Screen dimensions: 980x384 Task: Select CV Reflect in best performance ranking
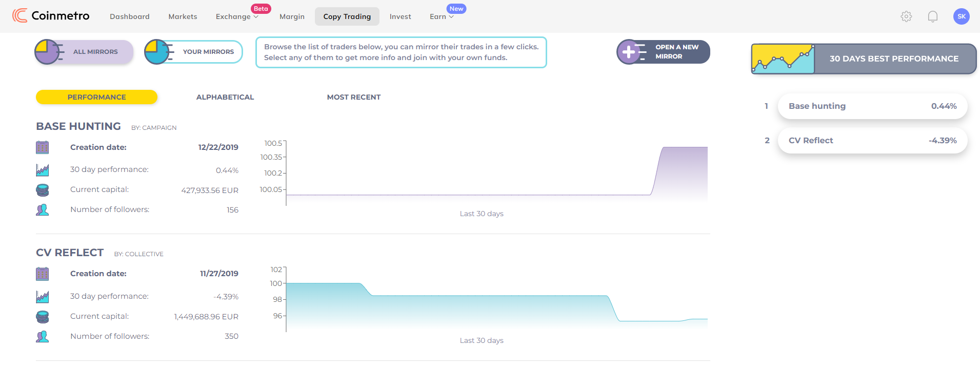point(872,141)
